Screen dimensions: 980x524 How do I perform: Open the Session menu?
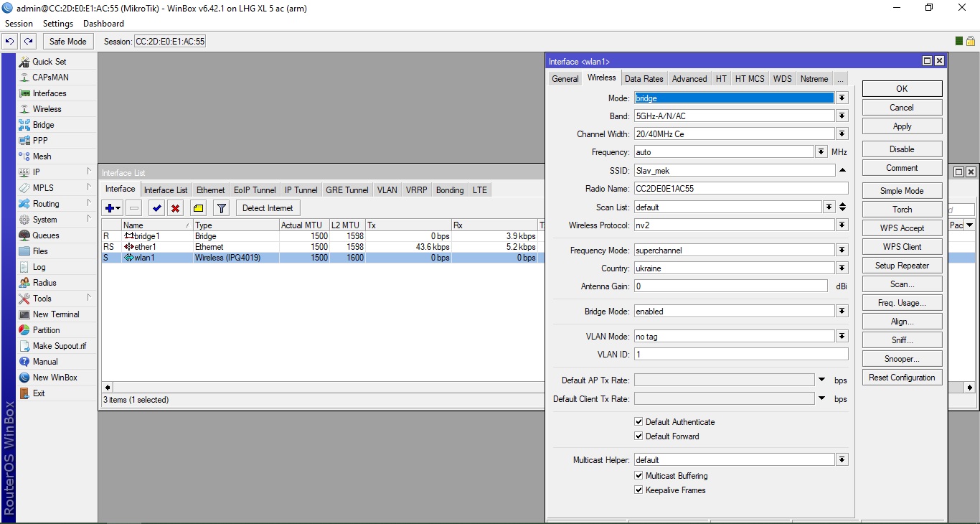[19, 24]
